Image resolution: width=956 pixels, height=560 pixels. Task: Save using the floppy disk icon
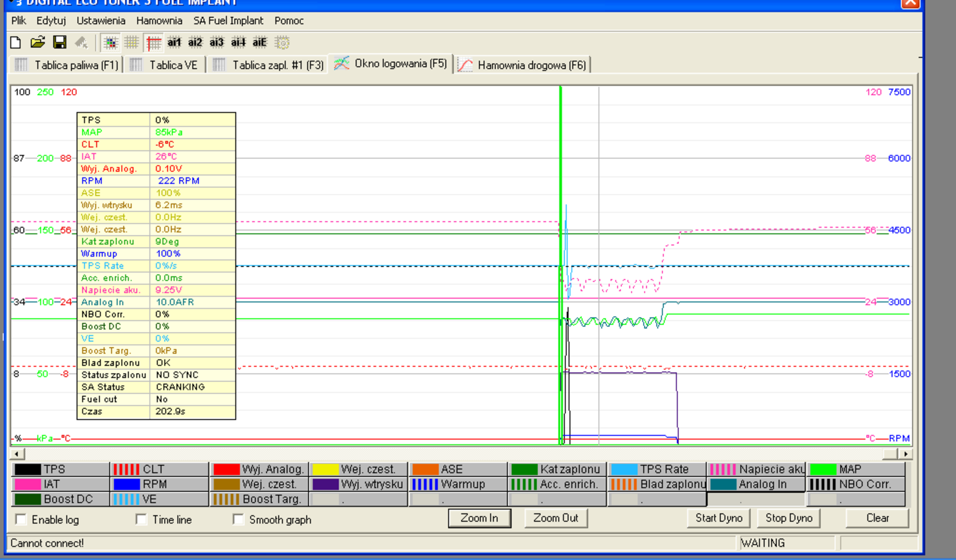(x=59, y=43)
